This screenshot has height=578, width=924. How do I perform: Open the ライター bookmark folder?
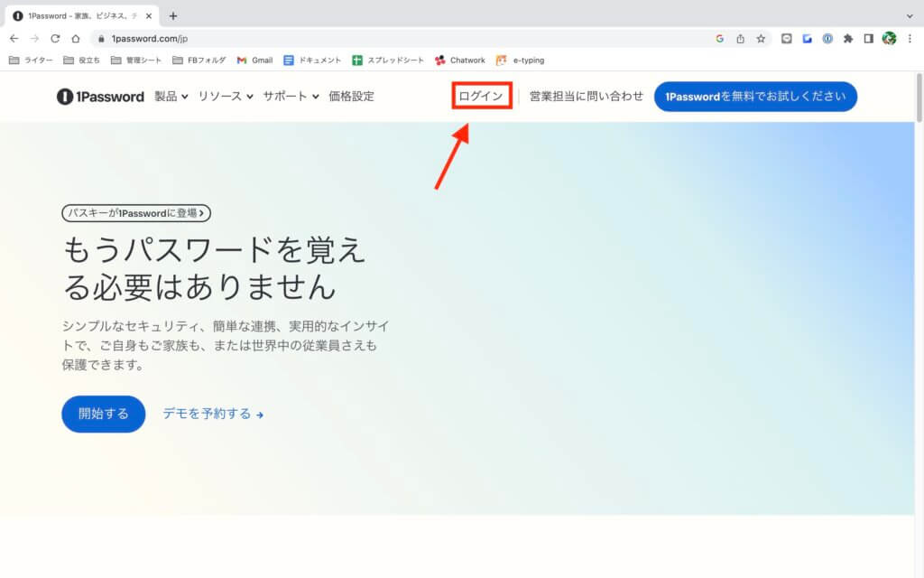(32, 61)
